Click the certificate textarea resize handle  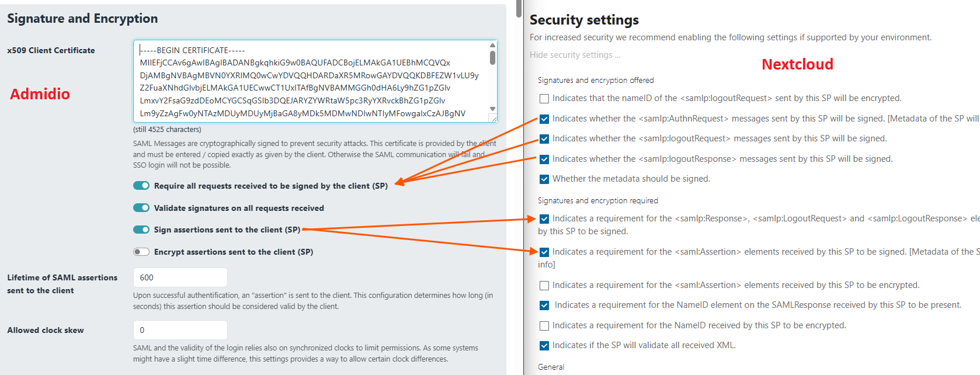click(494, 119)
